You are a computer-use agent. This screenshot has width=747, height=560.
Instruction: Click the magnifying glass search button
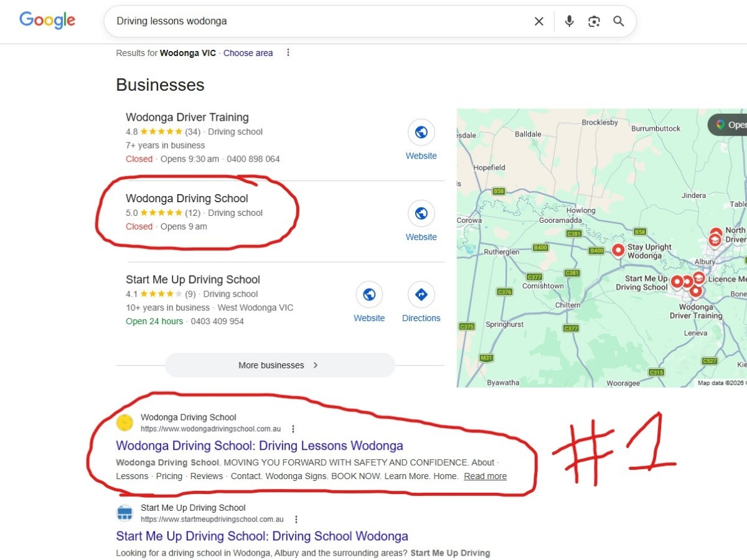pyautogui.click(x=618, y=21)
